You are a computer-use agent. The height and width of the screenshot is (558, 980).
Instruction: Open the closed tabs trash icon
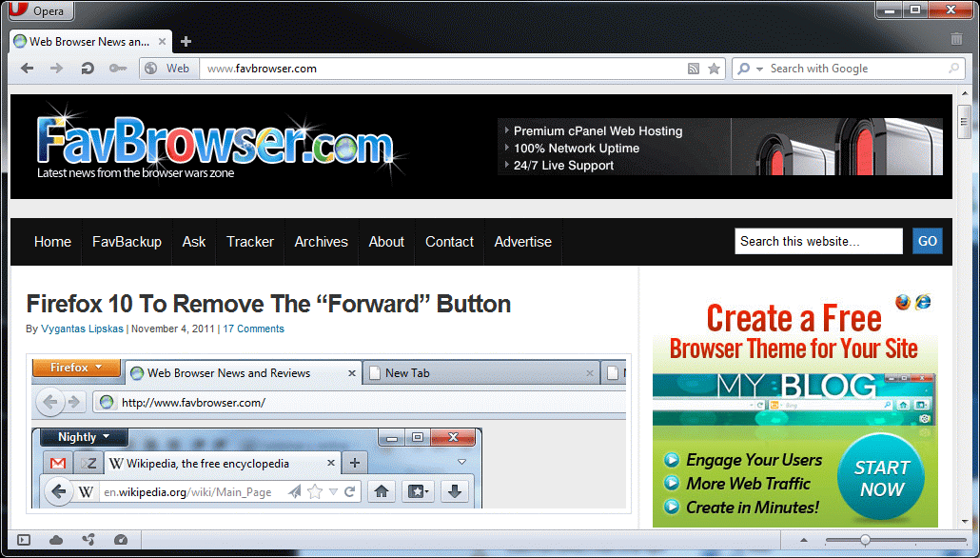point(956,39)
